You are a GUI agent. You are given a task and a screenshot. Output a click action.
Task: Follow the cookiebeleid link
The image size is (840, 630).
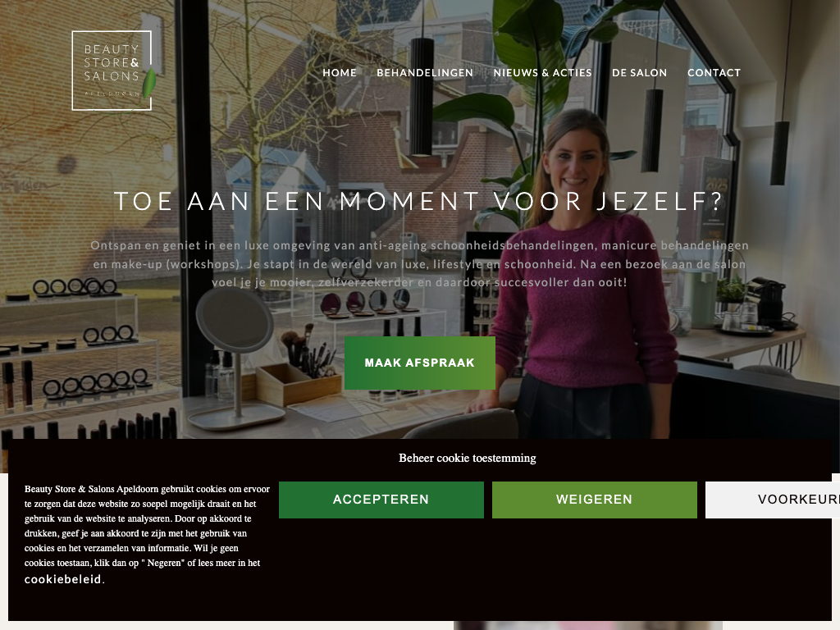tap(62, 579)
